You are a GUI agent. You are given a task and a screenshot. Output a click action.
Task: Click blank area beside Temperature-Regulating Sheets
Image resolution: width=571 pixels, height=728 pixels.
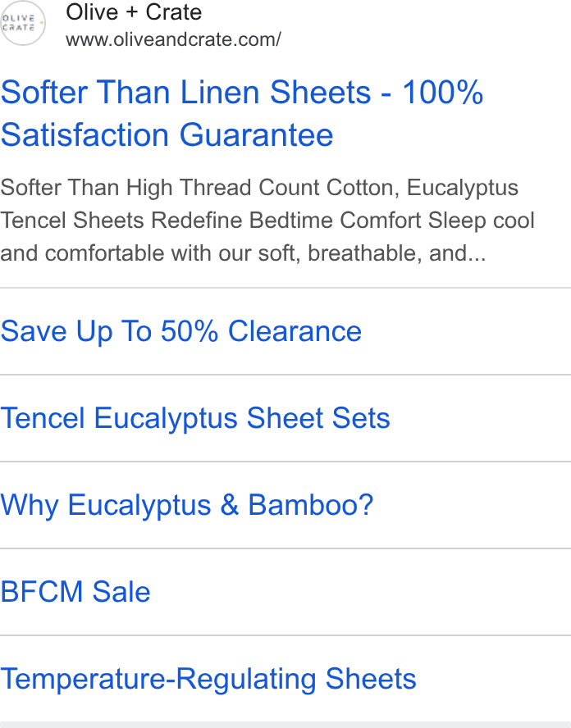(x=494, y=680)
